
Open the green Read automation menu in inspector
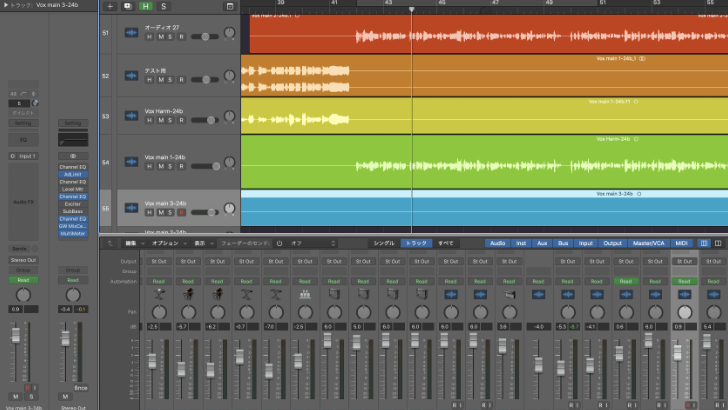tap(23, 280)
